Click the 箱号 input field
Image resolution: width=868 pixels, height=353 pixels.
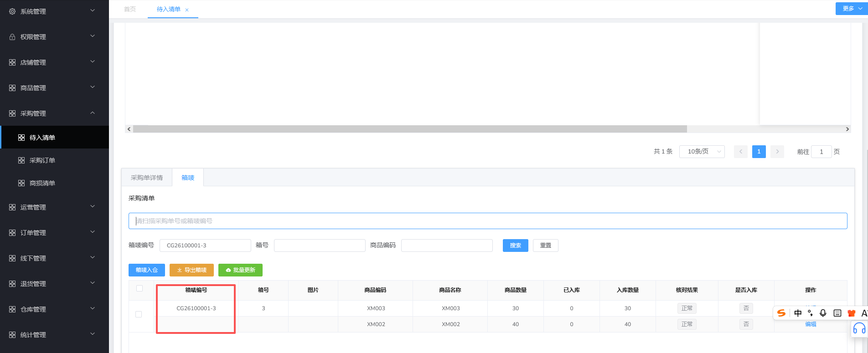[320, 246]
